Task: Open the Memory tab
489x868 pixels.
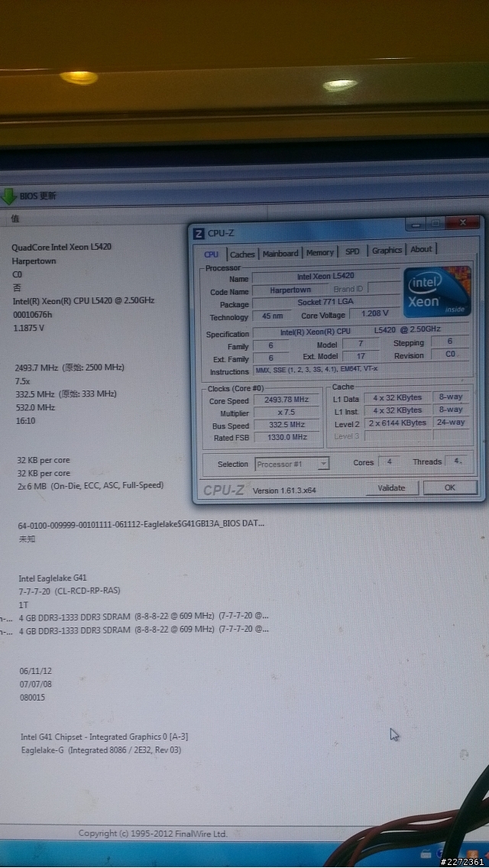Action: (x=319, y=252)
